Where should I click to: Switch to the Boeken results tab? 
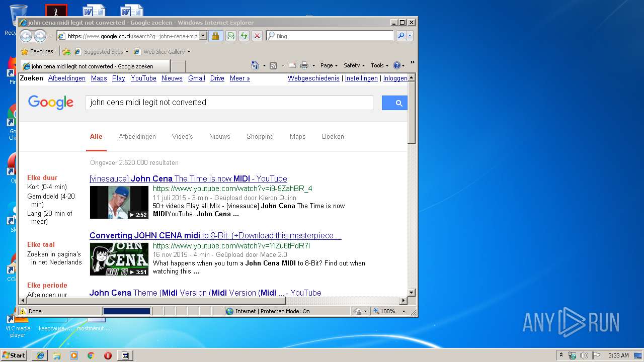point(333,137)
